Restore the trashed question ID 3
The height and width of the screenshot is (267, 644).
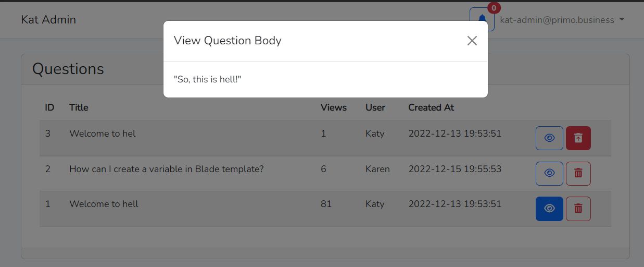(578, 138)
